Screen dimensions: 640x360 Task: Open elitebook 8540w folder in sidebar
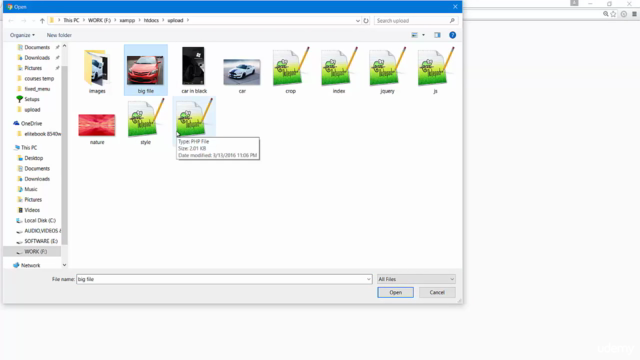click(x=42, y=134)
